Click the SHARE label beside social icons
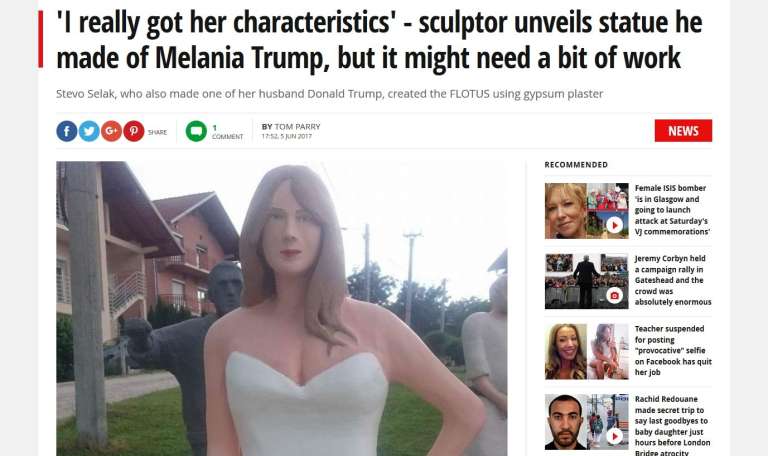This screenshot has height=456, width=768. point(157,132)
